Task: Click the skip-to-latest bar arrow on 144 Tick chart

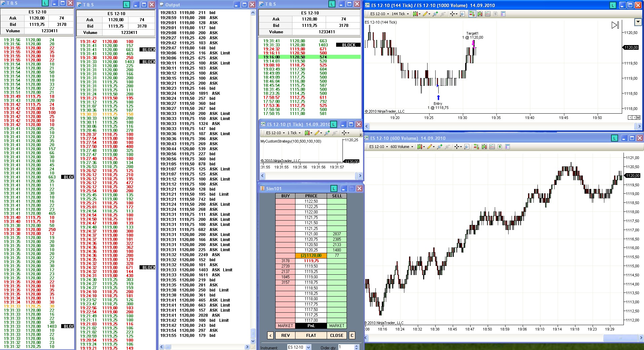Action: [615, 25]
